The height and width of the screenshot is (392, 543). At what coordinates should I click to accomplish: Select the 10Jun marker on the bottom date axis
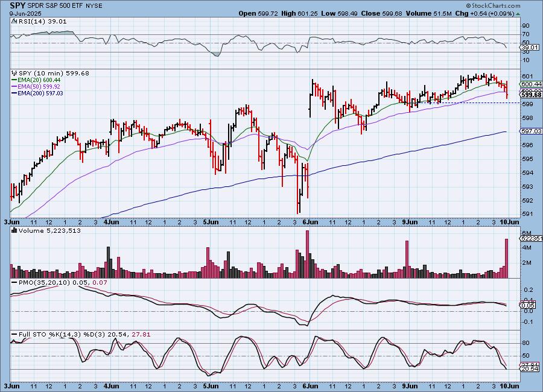pyautogui.click(x=510, y=386)
